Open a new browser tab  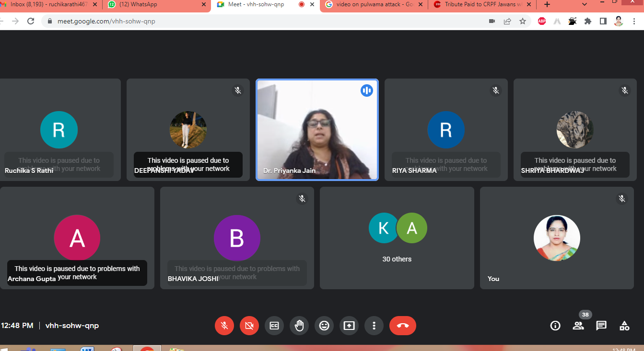tap(547, 5)
